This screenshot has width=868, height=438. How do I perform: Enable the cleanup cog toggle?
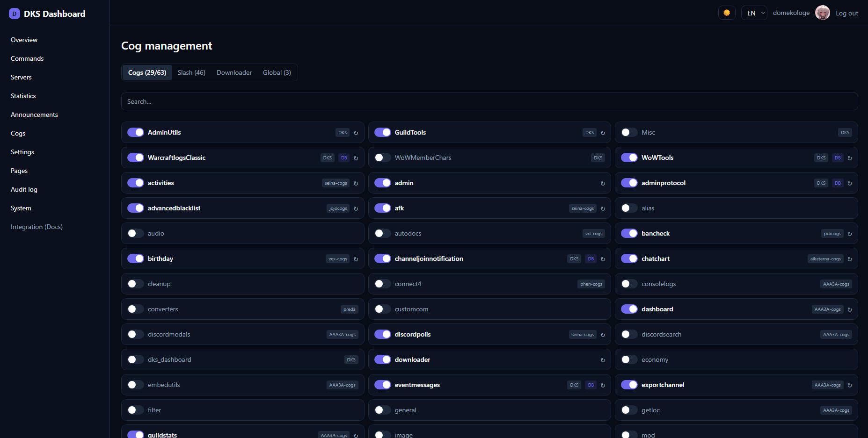click(136, 284)
